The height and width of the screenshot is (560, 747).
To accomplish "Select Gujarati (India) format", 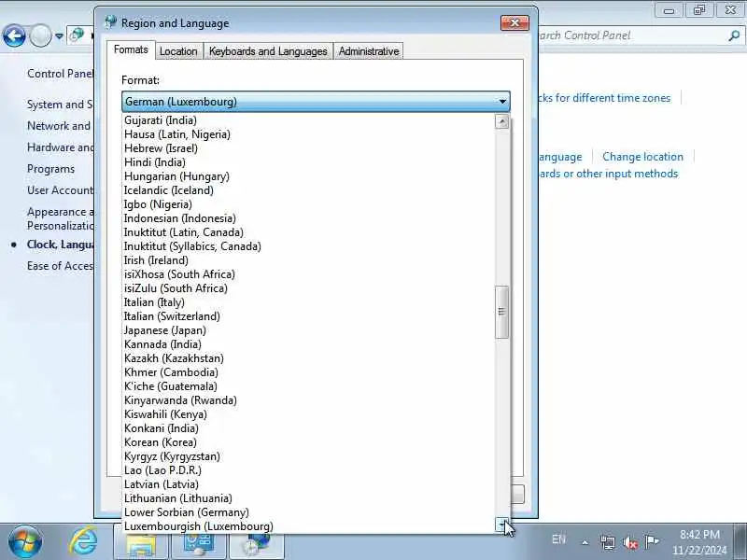I will (x=309, y=120).
